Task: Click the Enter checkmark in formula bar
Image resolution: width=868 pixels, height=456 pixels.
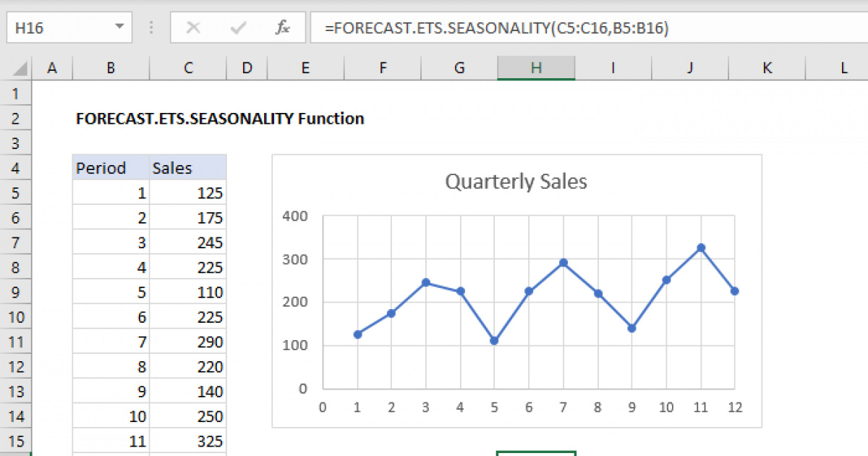Action: pyautogui.click(x=237, y=28)
